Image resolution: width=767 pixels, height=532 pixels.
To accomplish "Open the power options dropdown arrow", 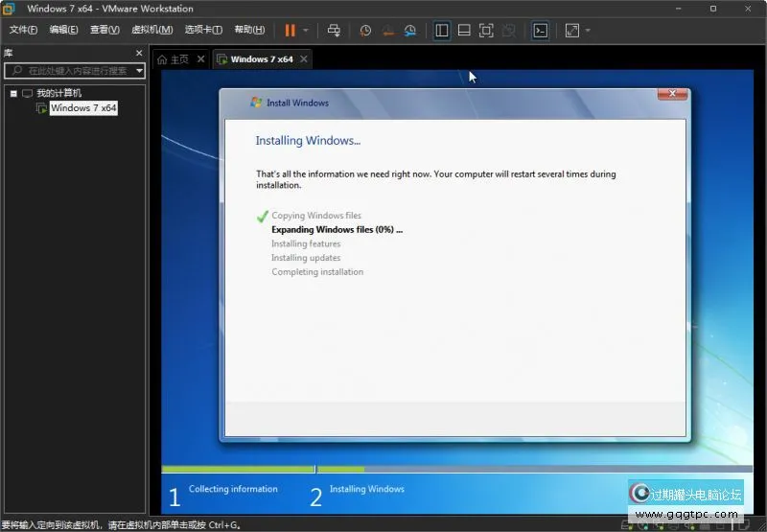I will (x=306, y=31).
